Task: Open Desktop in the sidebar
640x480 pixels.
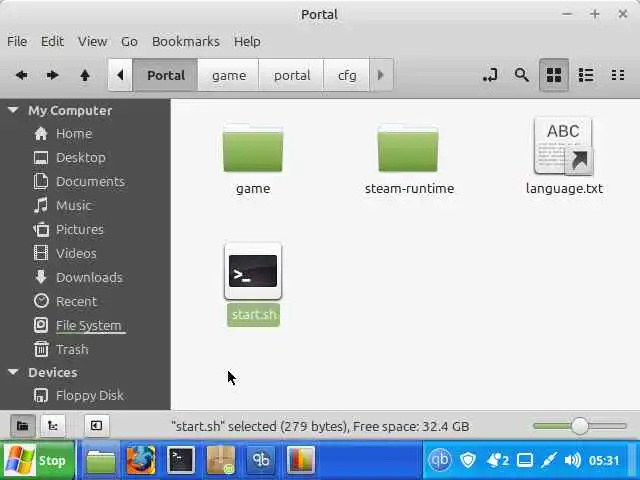Action: coord(81,158)
